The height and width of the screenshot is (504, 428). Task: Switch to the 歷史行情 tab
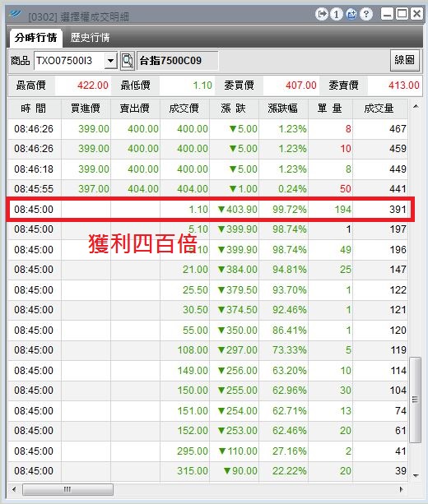click(x=90, y=38)
